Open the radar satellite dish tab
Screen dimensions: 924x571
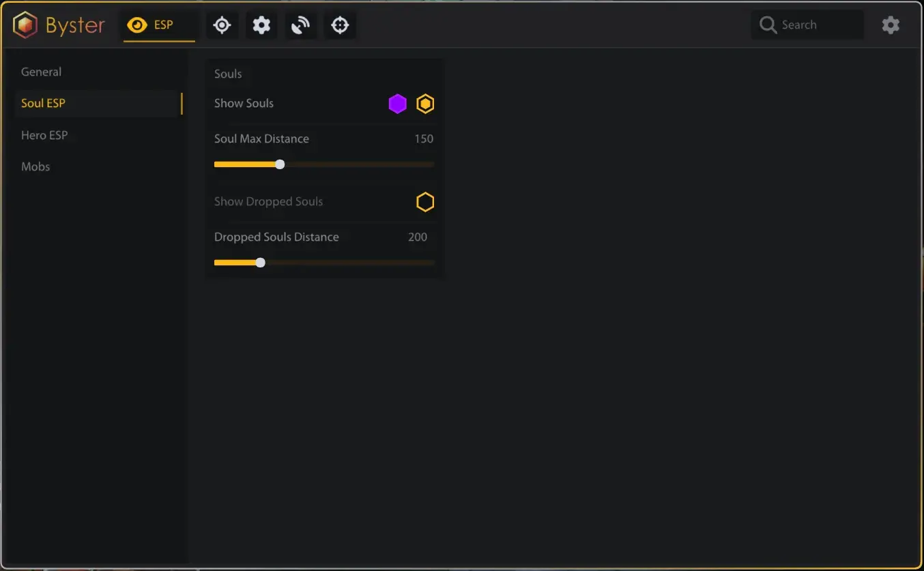(x=300, y=25)
